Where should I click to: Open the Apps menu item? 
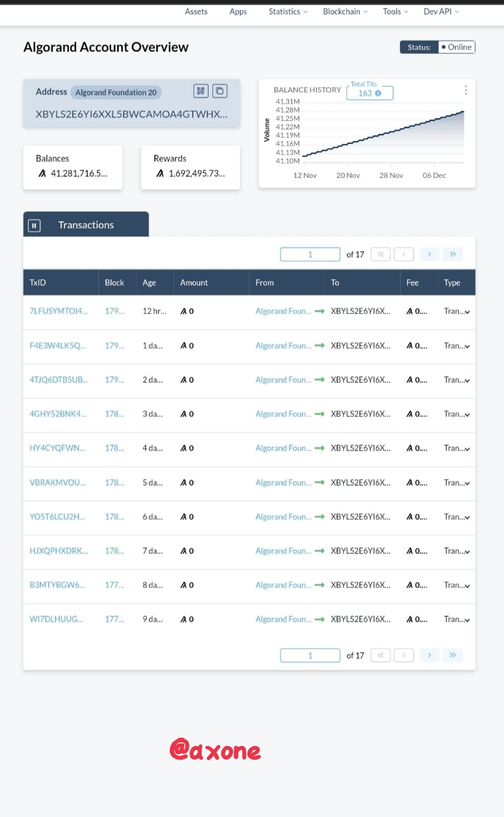coord(238,11)
